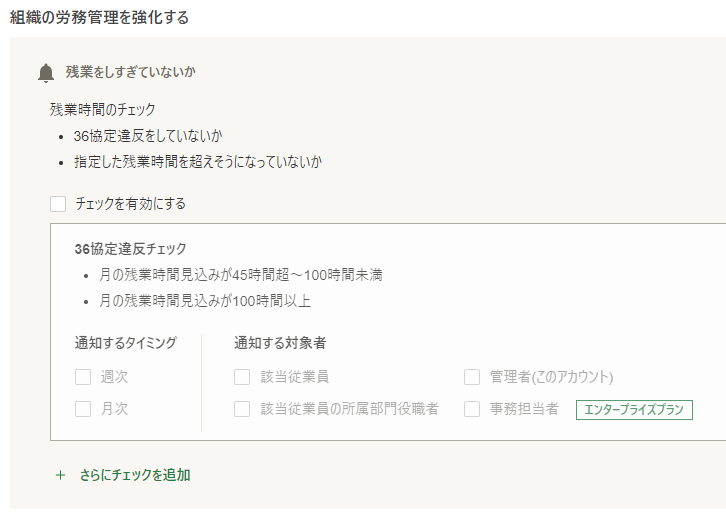Click the 通知する対象者 column header

[280, 343]
